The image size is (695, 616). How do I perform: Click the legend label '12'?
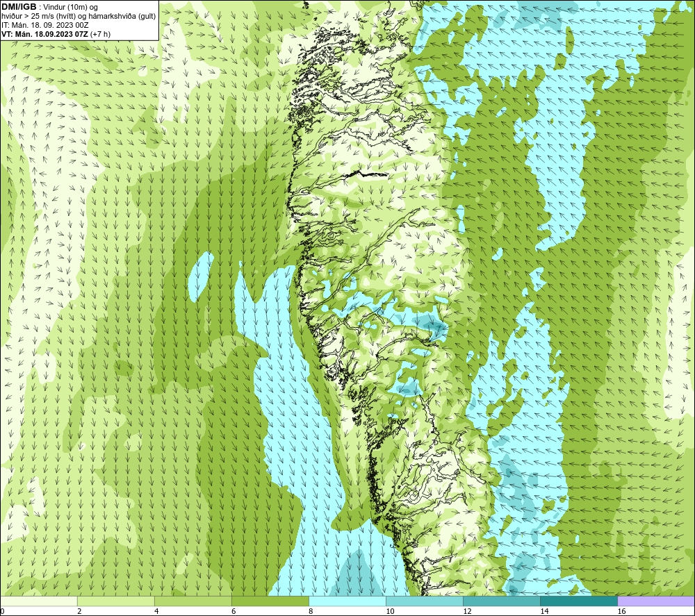pyautogui.click(x=468, y=611)
